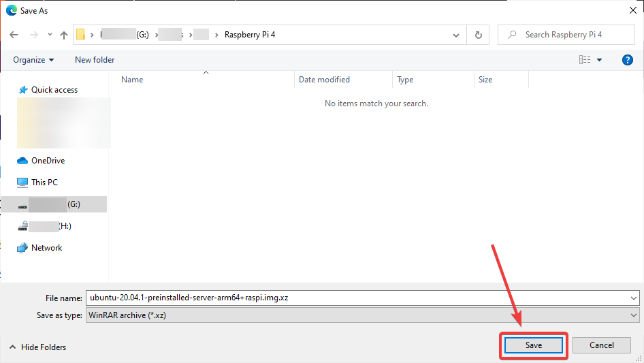Open the recent locations dropdown arrow
This screenshot has height=363, width=644.
click(x=50, y=35)
